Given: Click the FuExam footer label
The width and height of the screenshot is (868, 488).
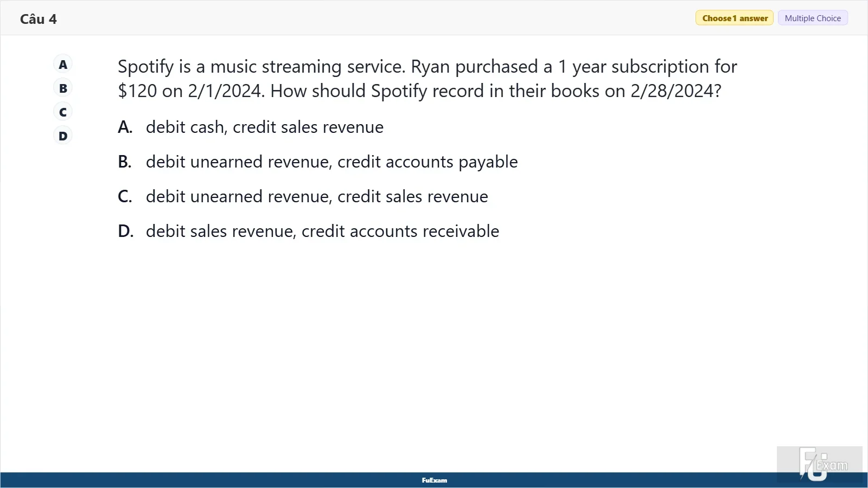Looking at the screenshot, I should [x=435, y=480].
